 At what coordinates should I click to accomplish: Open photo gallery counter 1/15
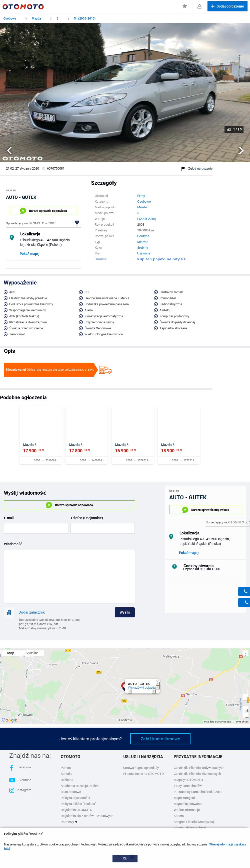coord(234,129)
